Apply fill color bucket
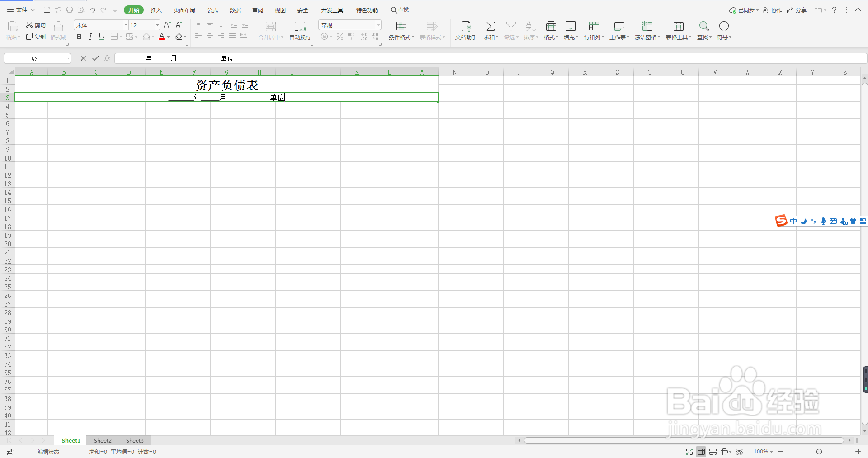This screenshot has height=458, width=868. click(146, 37)
